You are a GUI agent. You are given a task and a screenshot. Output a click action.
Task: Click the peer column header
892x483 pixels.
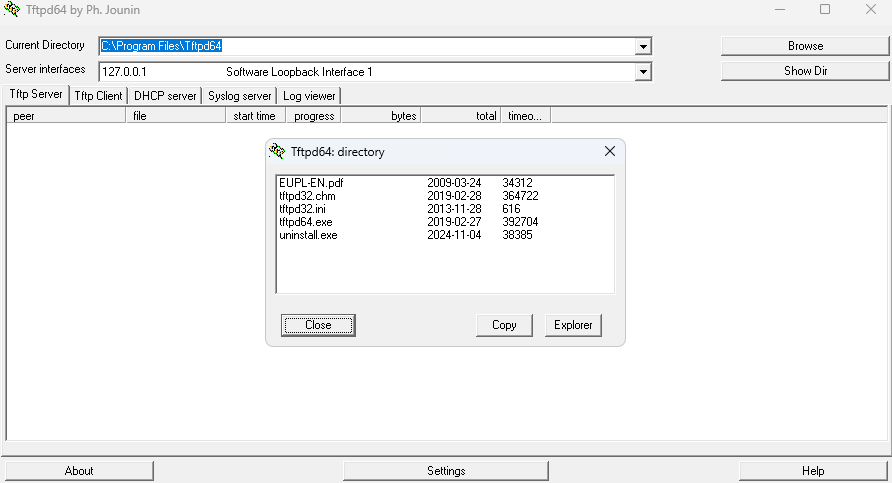point(66,115)
